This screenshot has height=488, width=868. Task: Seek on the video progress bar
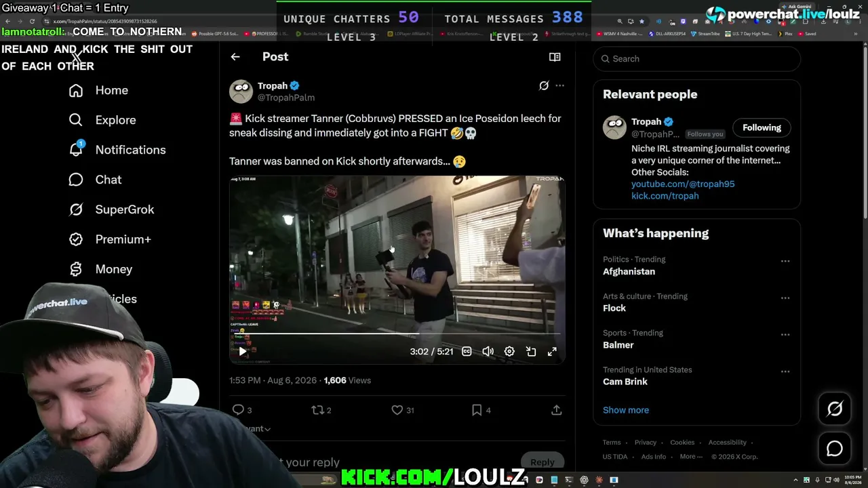tap(397, 333)
